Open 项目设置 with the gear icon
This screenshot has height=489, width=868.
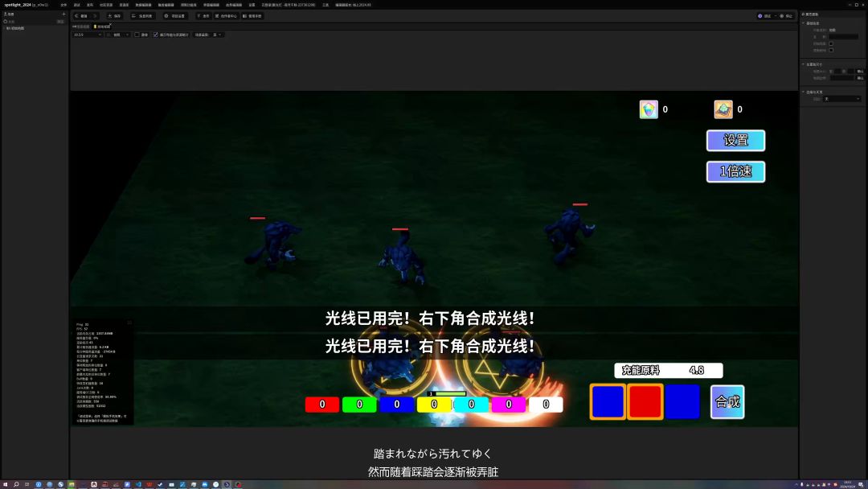(x=174, y=16)
